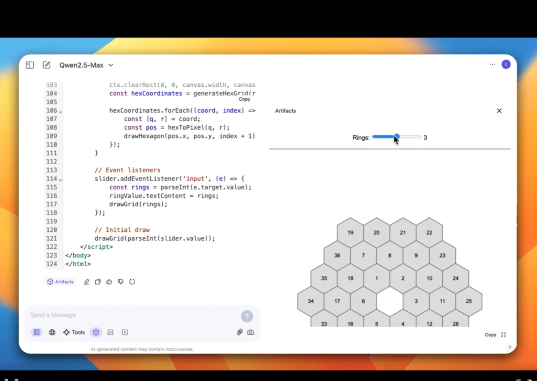Regenerate the response with refresh icon

pyautogui.click(x=132, y=282)
